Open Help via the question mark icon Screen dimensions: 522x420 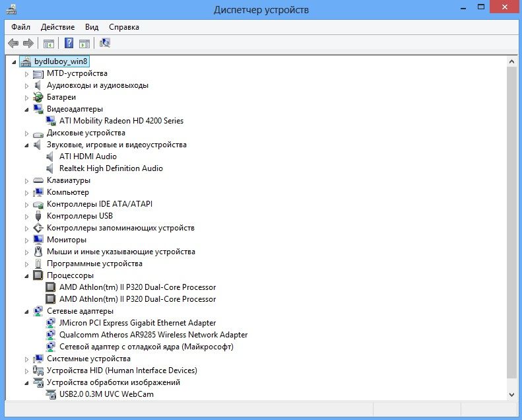[x=69, y=43]
